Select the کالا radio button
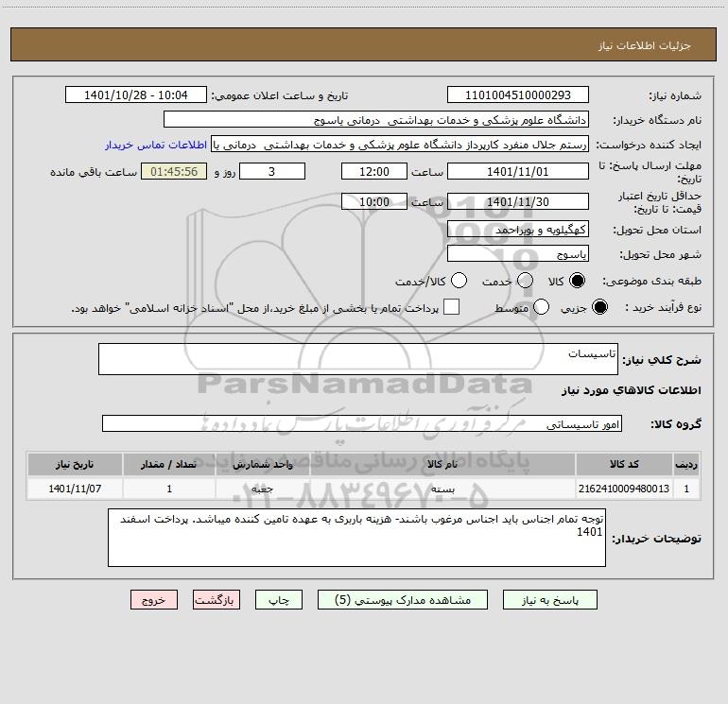728x704 pixels. click(x=577, y=281)
